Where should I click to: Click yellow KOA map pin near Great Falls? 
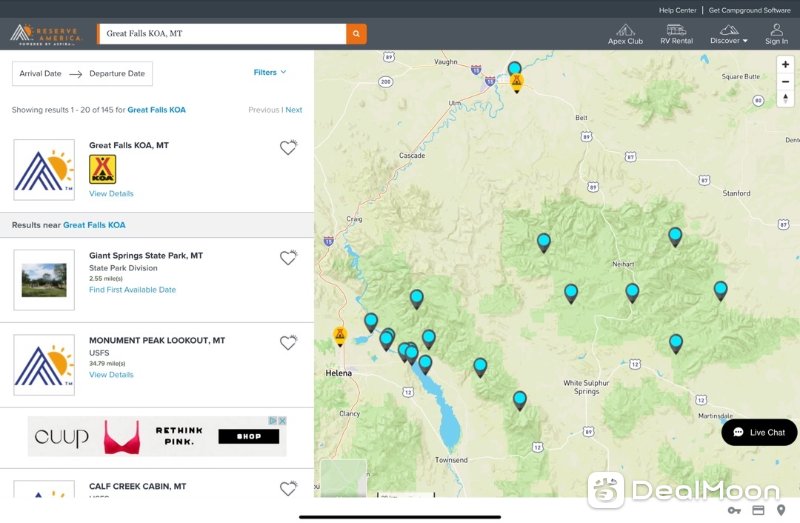pos(517,82)
